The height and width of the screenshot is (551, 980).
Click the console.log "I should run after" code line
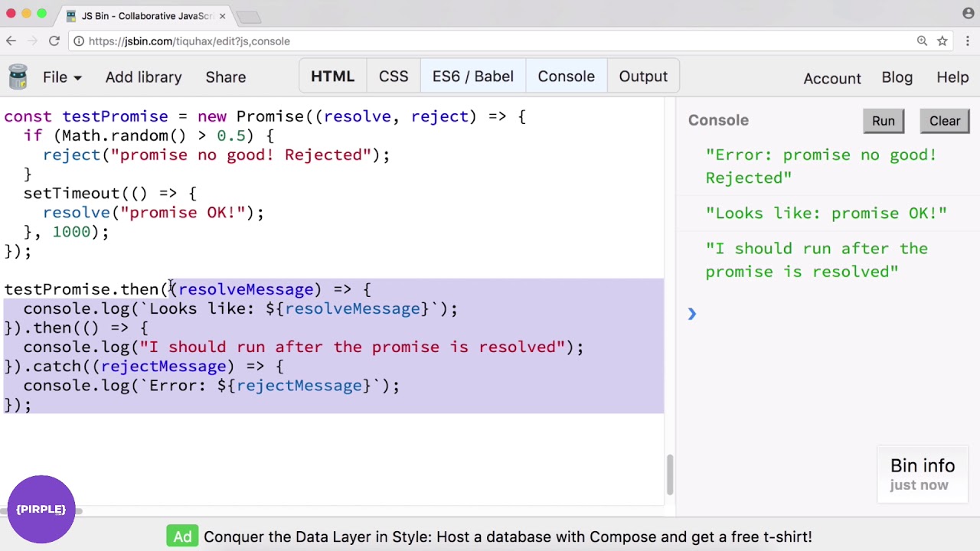coord(303,347)
